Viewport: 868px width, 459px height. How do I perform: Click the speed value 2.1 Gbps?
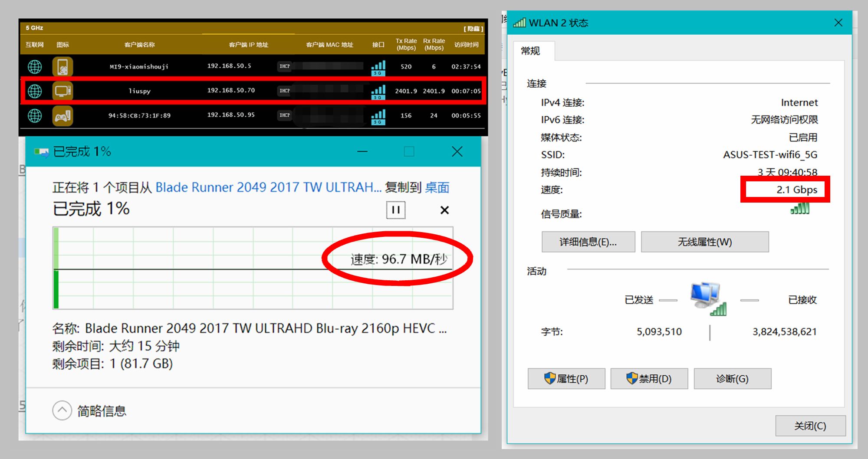point(797,190)
